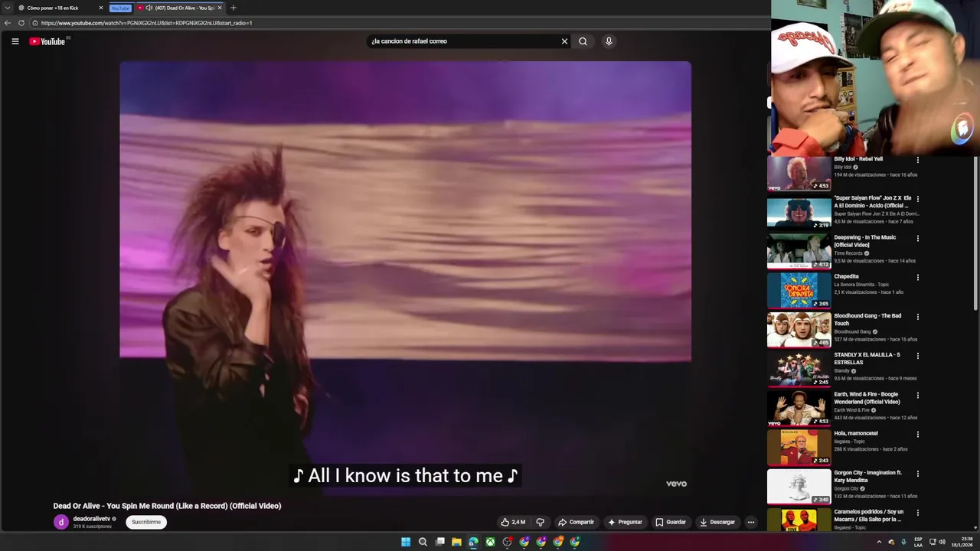This screenshot has width=980, height=551.
Task: Open Super Saiyan Flow video thumbnail
Action: coord(799,212)
